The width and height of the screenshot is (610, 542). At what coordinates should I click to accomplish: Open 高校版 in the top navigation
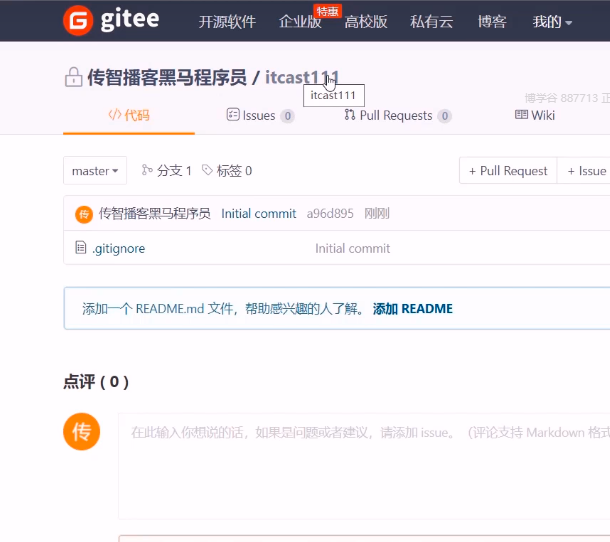click(x=366, y=22)
